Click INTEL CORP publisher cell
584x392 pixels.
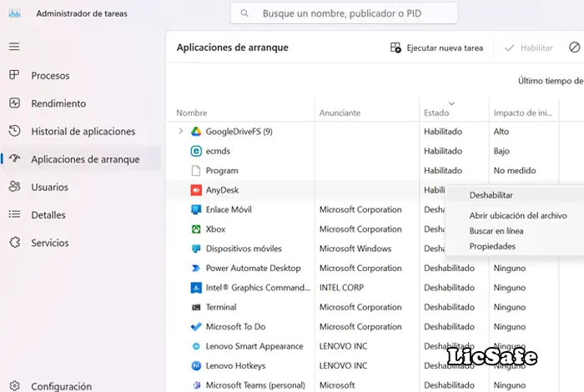[x=341, y=288]
